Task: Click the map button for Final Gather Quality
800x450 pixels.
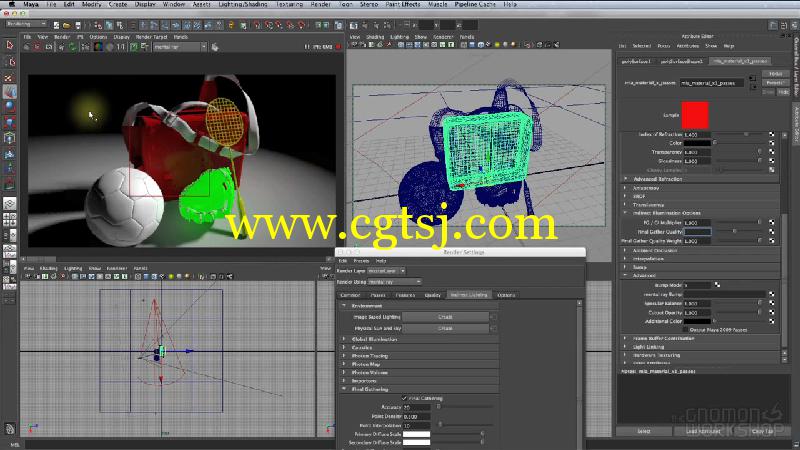Action: coord(771,232)
